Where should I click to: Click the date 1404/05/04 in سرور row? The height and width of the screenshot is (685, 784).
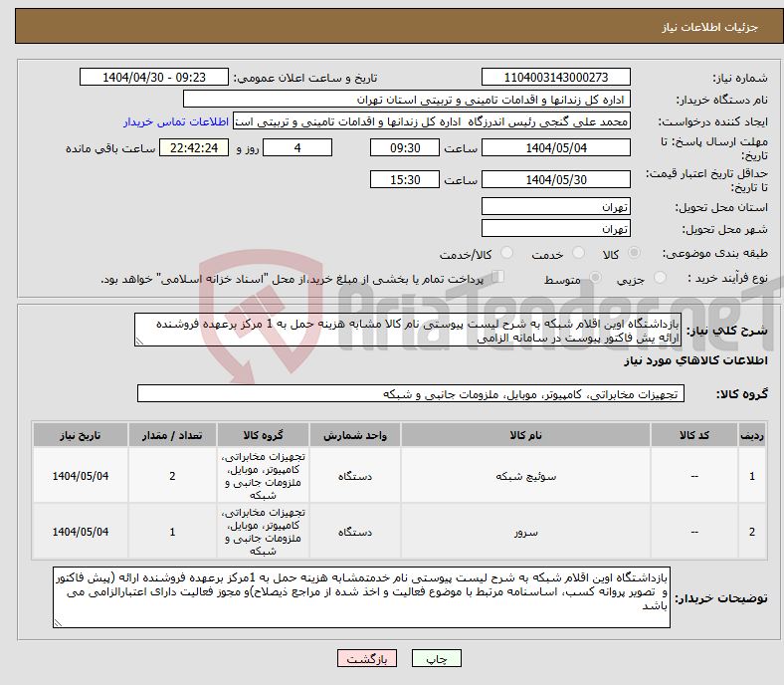click(81, 532)
